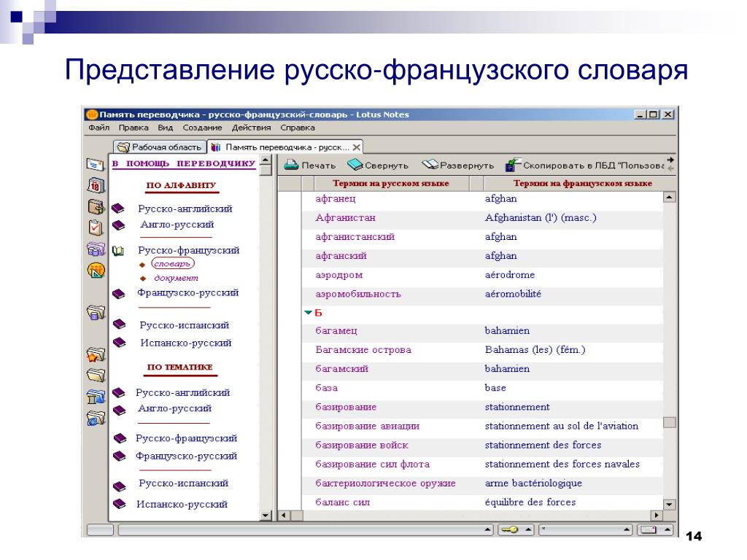This screenshot has height=560, width=747.
Task: Collapse the Б category triangle
Action: click(x=309, y=312)
